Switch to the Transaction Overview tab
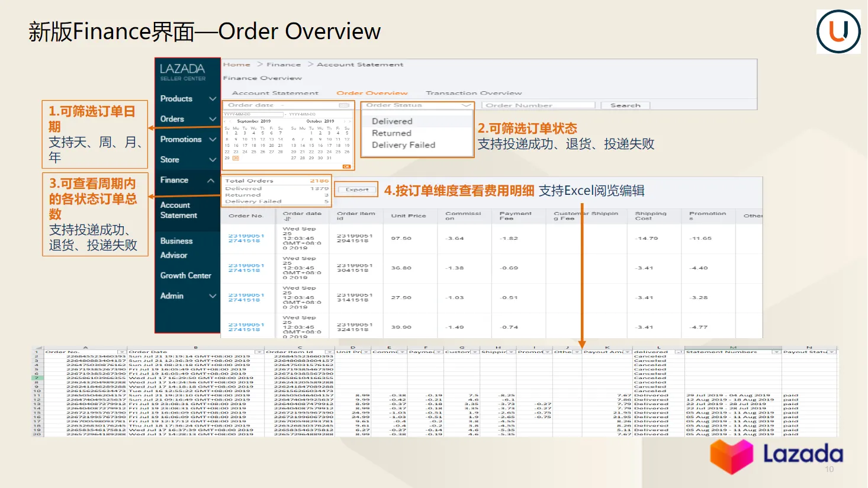 tap(474, 93)
